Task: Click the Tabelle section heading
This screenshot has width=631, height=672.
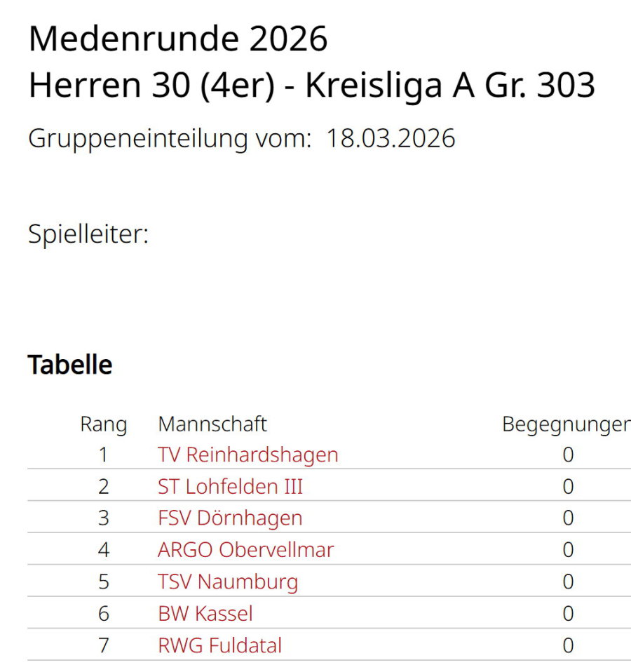Action: coord(70,365)
